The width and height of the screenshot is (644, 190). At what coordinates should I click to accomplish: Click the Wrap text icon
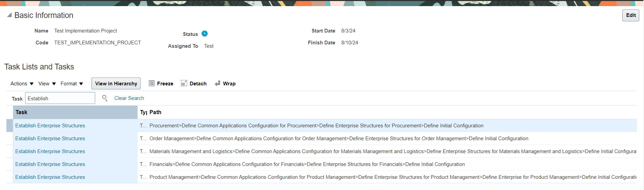coord(217,84)
